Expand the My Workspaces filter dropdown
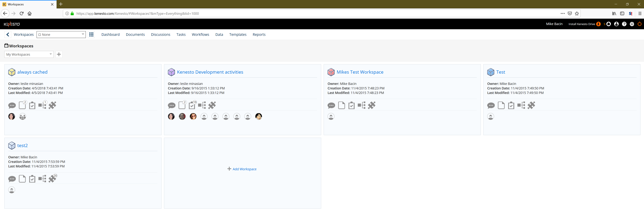 pyautogui.click(x=29, y=54)
